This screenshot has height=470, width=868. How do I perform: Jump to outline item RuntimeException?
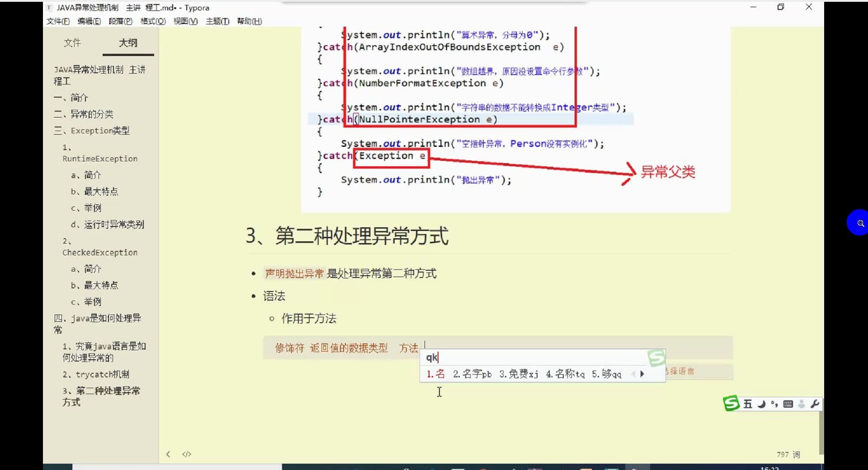coord(100,153)
